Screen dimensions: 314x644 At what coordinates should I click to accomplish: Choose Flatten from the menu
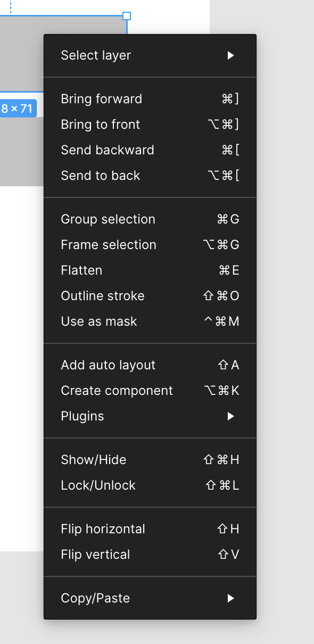150,270
